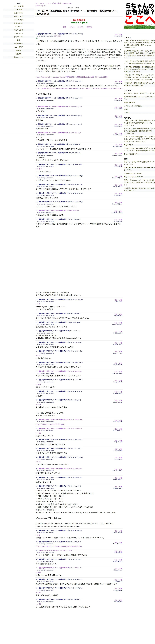This screenshot has height=644, width=155.
Task: Follow >>18 anchor in post 29
Action: pos(38,433)
